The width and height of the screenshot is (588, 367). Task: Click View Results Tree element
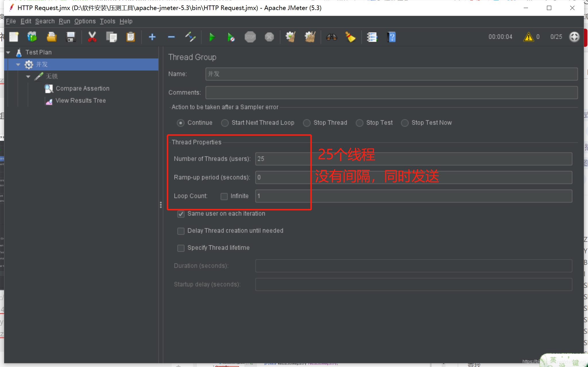(80, 100)
